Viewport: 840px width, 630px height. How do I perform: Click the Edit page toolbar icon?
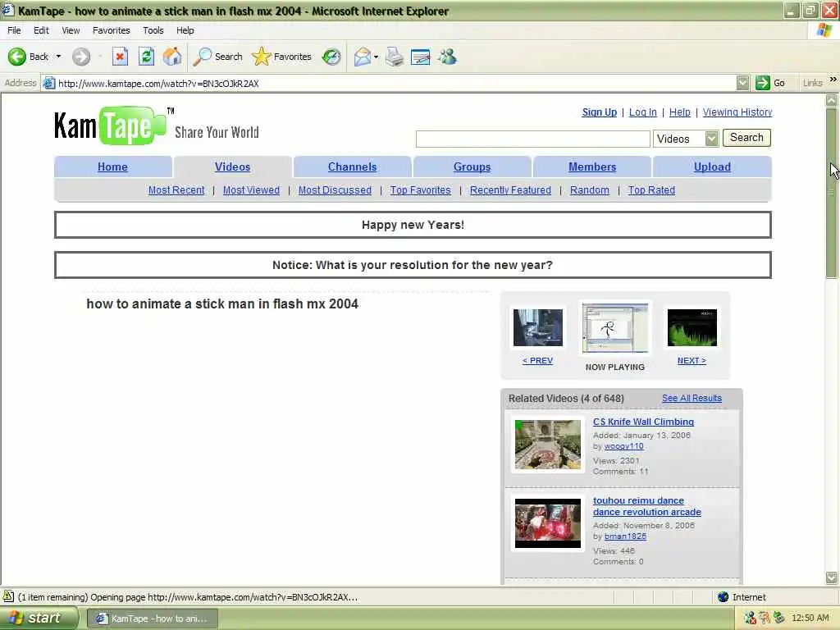(x=421, y=57)
